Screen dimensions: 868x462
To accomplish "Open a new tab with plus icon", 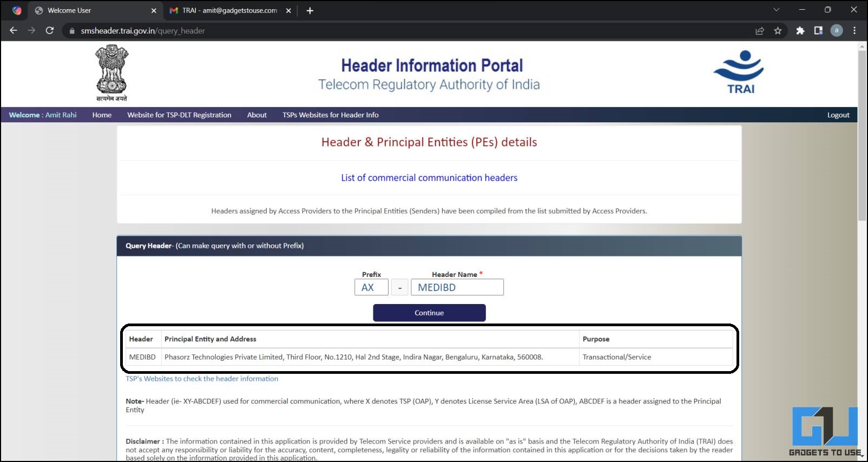I will pos(310,10).
